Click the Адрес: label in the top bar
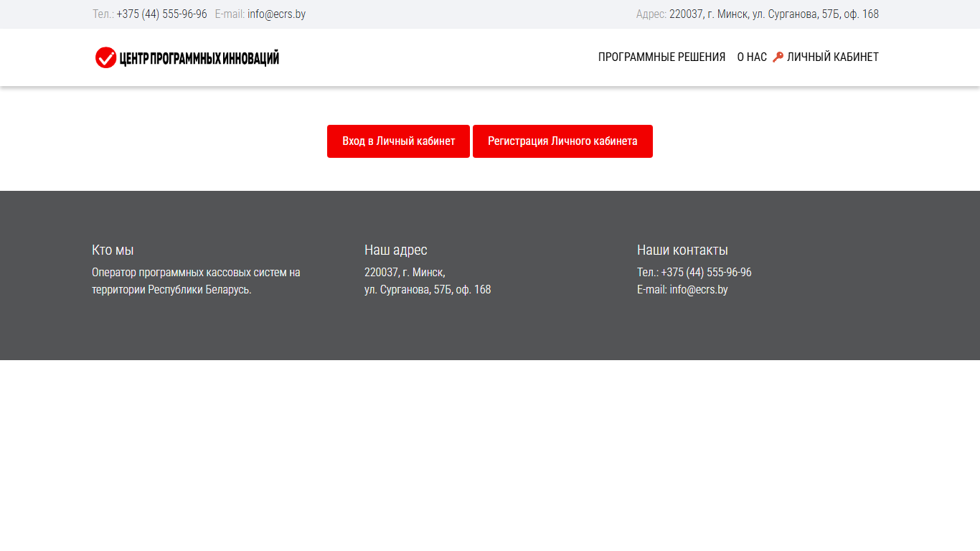Screen dimensions: 980x551 (x=651, y=14)
